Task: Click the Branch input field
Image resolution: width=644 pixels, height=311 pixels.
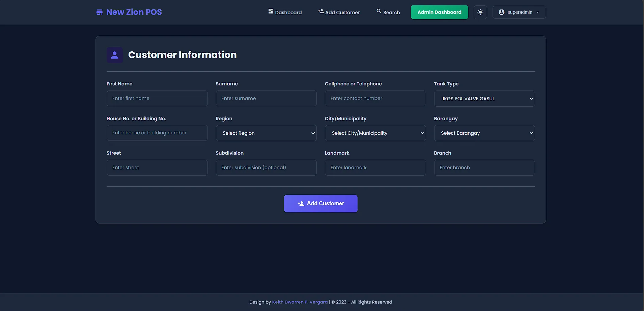Action: tap(484, 167)
